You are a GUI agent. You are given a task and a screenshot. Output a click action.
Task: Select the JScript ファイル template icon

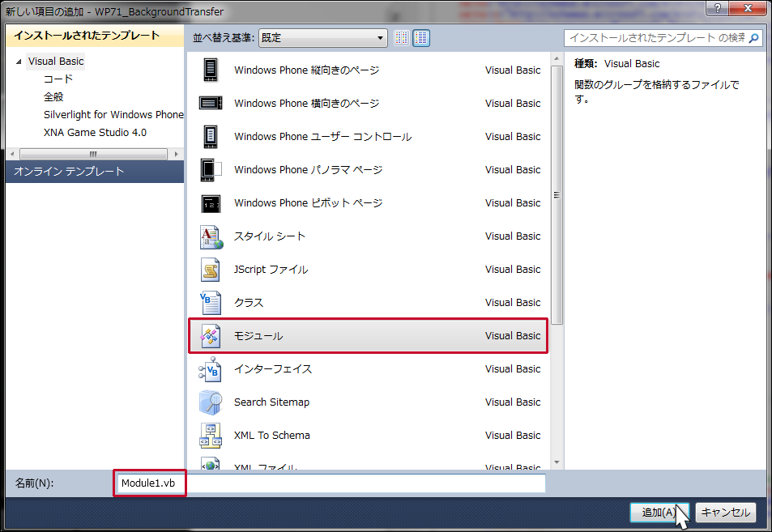[x=211, y=270]
